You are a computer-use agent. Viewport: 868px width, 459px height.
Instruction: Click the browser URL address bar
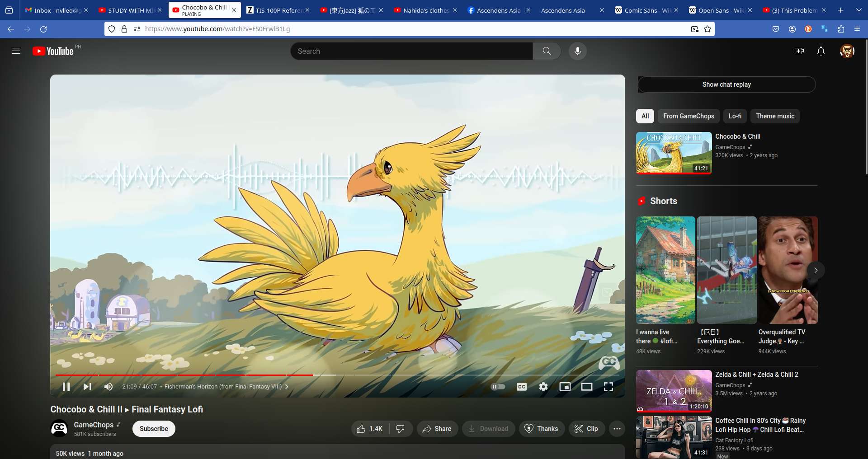[409, 29]
